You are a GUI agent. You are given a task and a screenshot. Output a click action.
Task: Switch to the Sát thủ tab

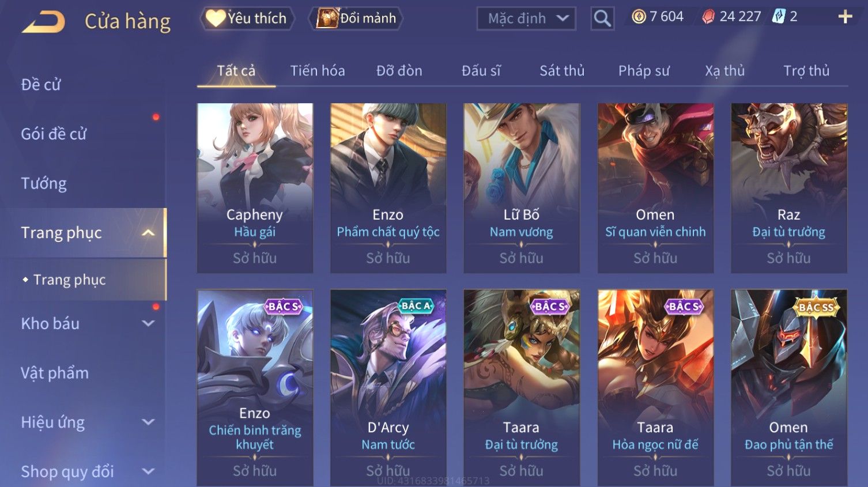(x=562, y=71)
